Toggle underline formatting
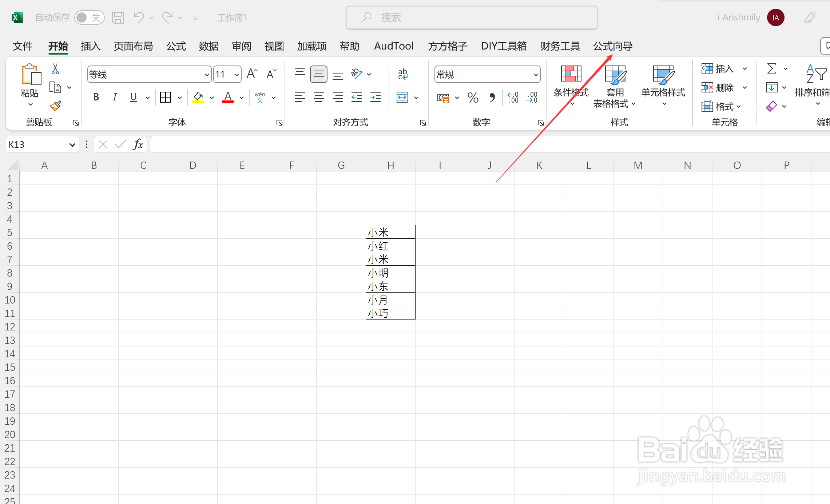 134,97
